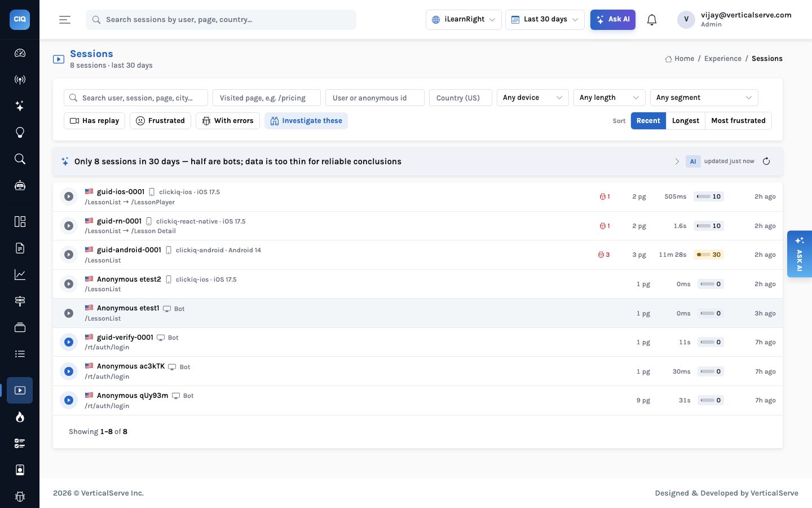Open the Any device dropdown
This screenshot has width=812, height=508.
coord(533,98)
